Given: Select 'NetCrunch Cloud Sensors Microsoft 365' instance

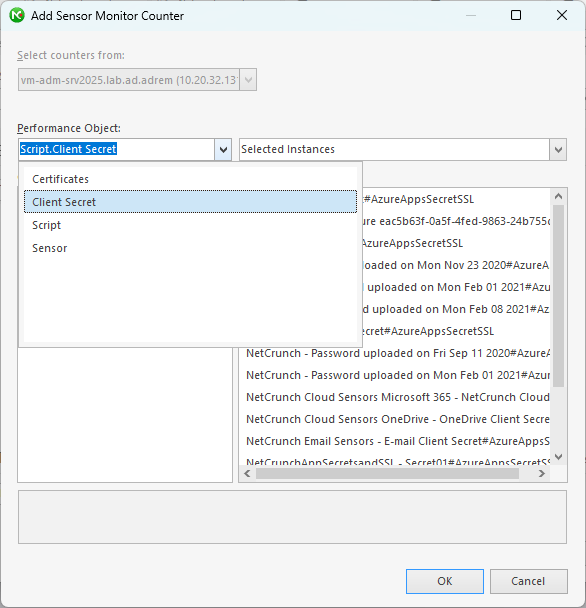Looking at the screenshot, I should (398, 397).
